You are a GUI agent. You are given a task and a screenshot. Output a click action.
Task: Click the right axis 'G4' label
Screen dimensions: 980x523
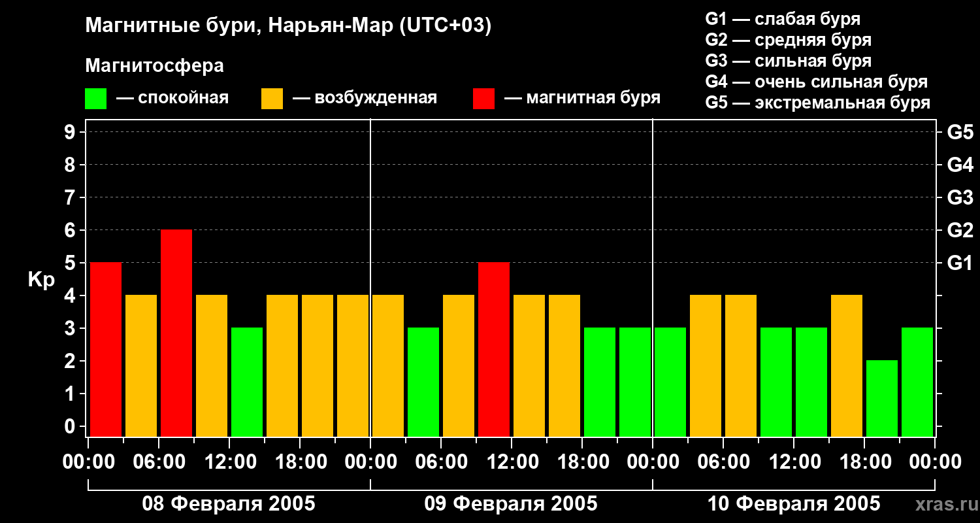[960, 165]
